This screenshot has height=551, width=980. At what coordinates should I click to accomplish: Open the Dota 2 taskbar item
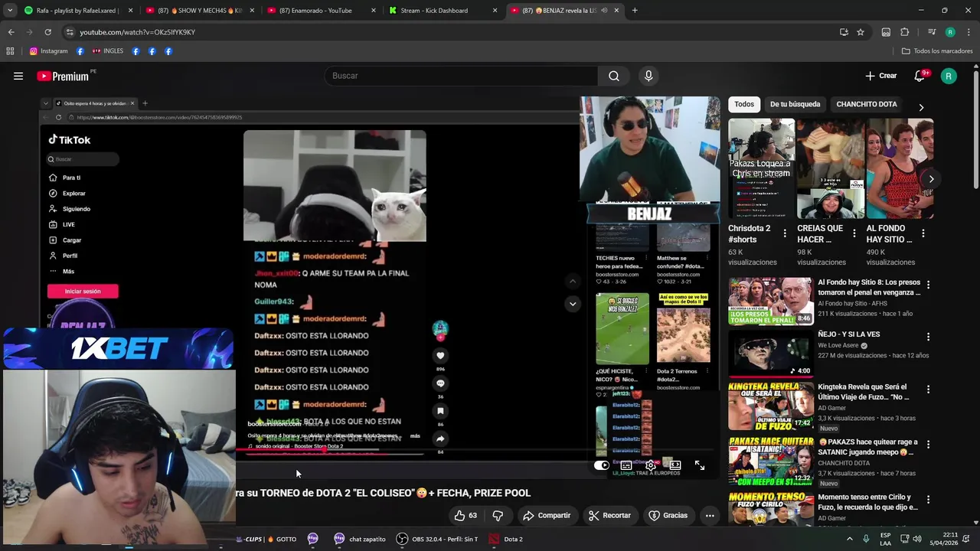(x=506, y=539)
